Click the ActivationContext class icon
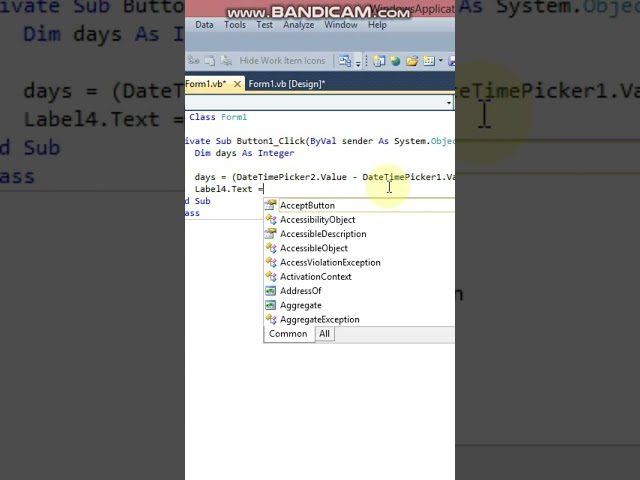 [271, 277]
